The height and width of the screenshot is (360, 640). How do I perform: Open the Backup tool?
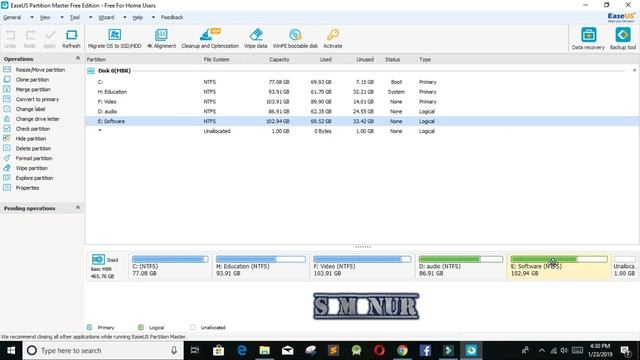pyautogui.click(x=623, y=39)
